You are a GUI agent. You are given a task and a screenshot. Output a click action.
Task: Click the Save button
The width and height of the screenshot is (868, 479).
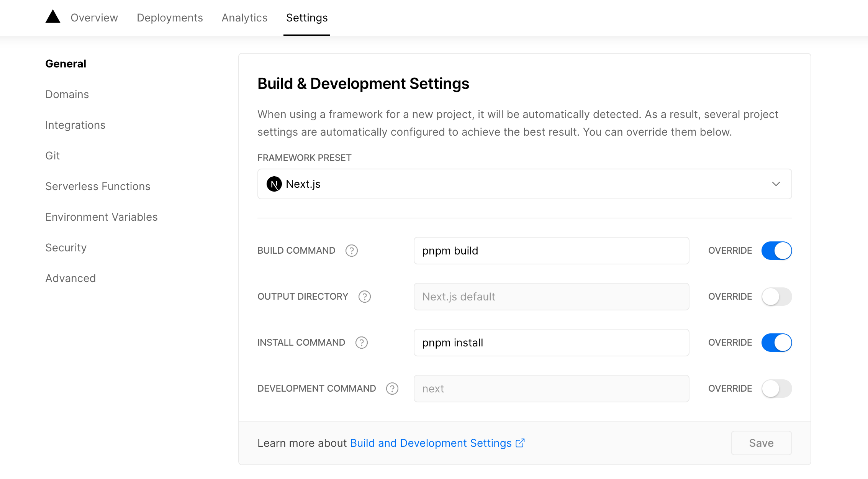click(x=761, y=443)
